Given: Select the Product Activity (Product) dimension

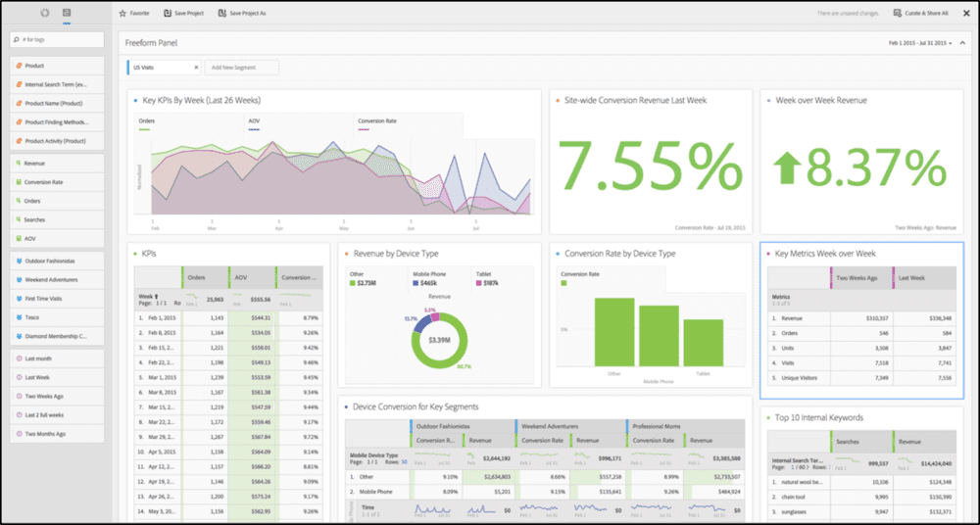Looking at the screenshot, I should point(57,141).
